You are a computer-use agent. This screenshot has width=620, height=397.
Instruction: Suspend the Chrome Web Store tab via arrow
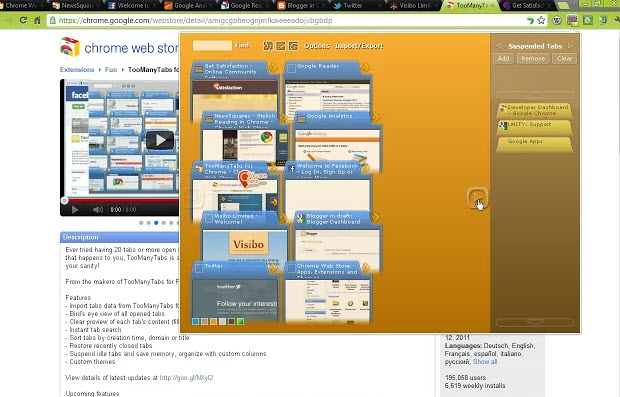pyautogui.click(x=365, y=268)
